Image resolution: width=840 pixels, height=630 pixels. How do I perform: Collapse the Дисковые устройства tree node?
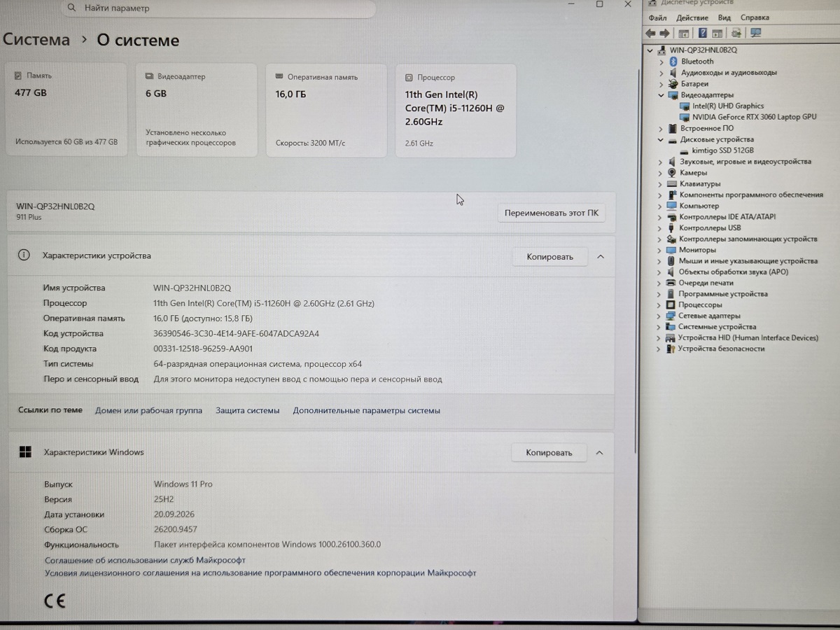click(x=661, y=139)
